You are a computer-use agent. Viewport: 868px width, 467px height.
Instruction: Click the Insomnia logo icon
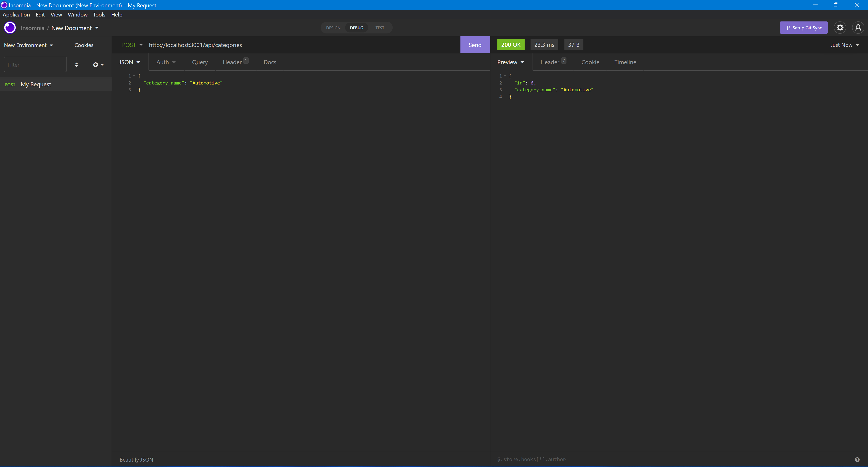(10, 28)
